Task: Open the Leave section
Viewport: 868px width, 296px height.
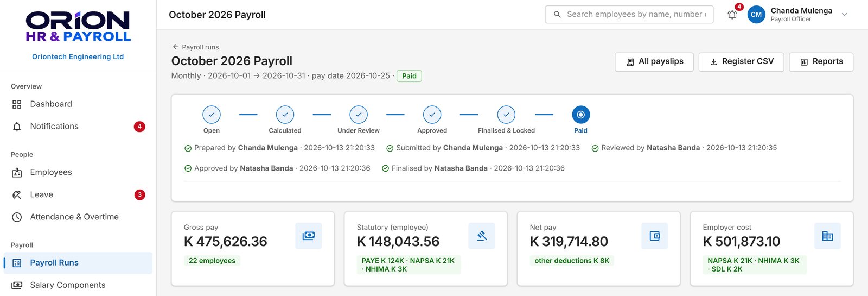Action: 78,194
